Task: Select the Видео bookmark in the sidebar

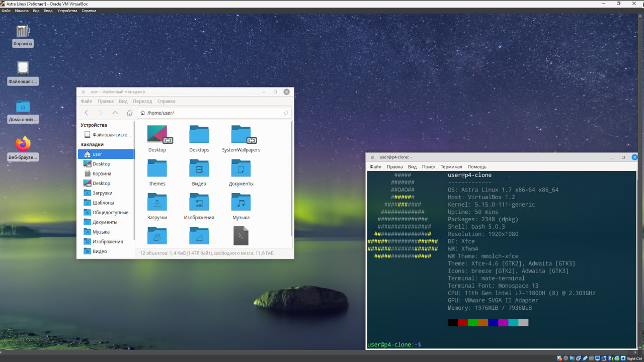Action: [x=106, y=251]
